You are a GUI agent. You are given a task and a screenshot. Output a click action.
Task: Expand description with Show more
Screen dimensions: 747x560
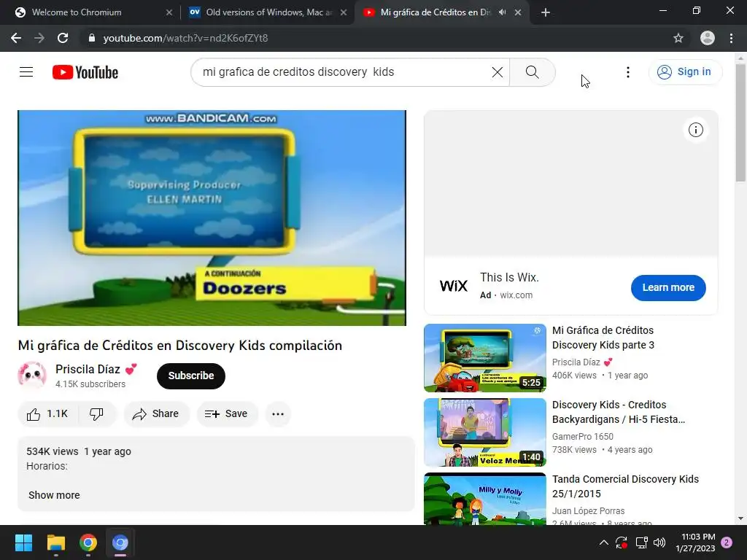coord(54,495)
